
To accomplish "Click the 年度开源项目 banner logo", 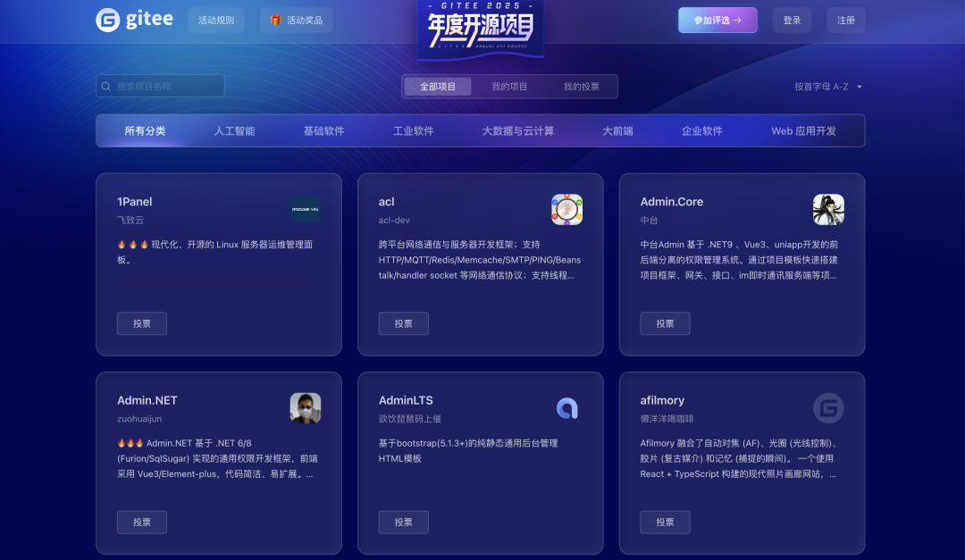I will 481,29.
